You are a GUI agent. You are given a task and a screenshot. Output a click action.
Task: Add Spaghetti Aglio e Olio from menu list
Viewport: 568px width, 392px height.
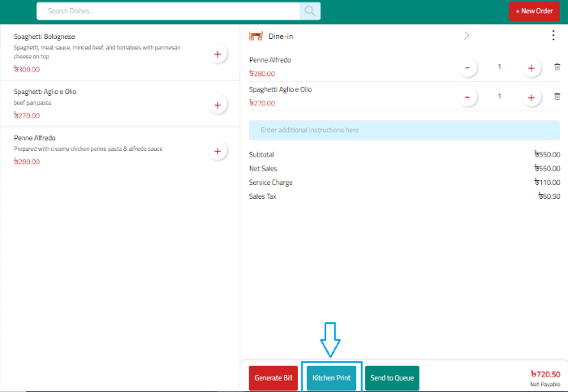point(217,105)
